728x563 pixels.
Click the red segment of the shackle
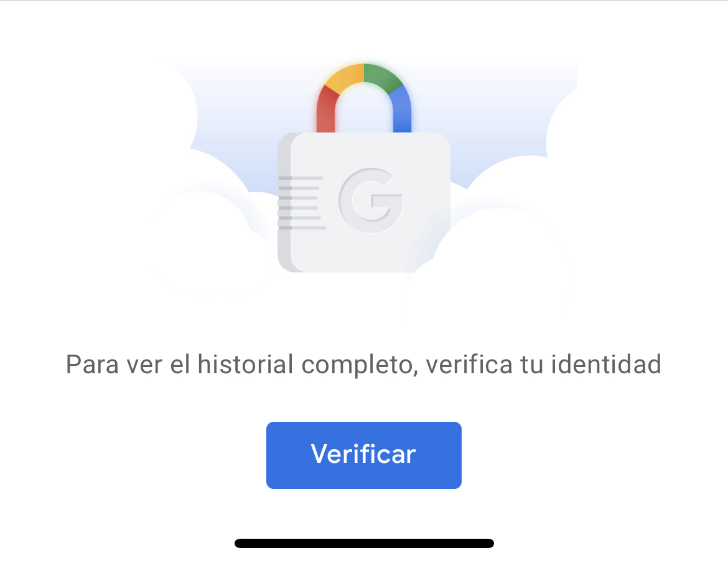point(327,109)
